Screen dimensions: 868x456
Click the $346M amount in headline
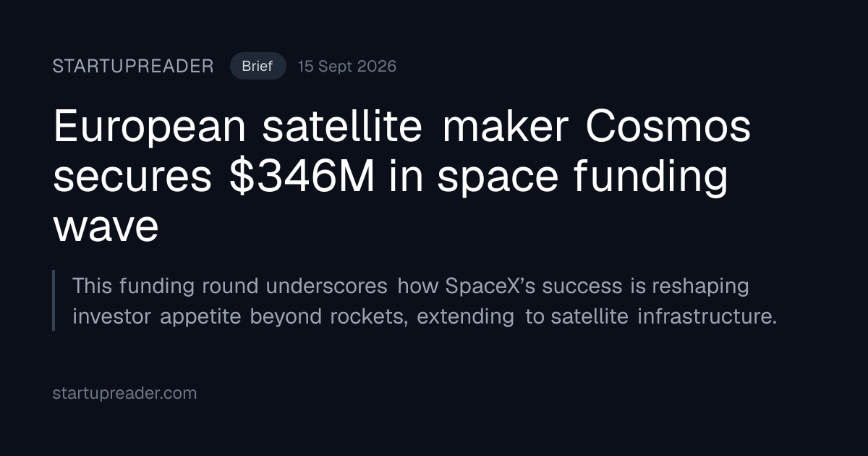[302, 177]
